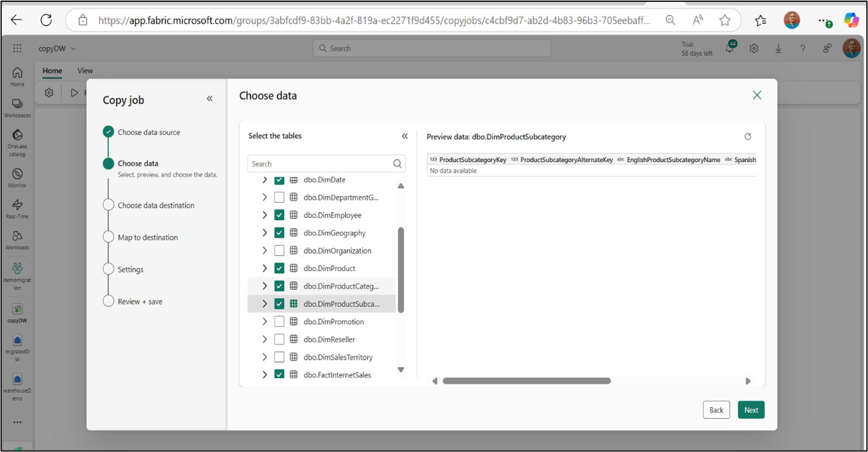Select the dbo.DimReseller table name

tap(329, 339)
